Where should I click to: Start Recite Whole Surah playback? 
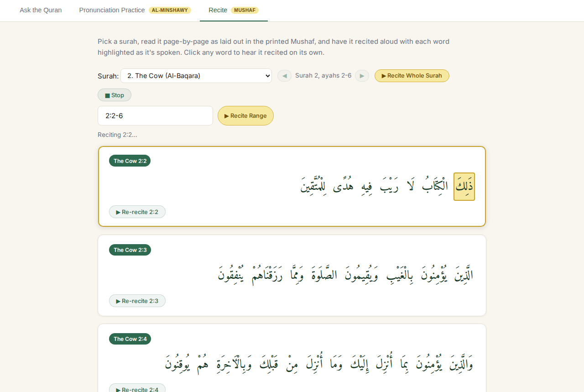click(x=412, y=76)
